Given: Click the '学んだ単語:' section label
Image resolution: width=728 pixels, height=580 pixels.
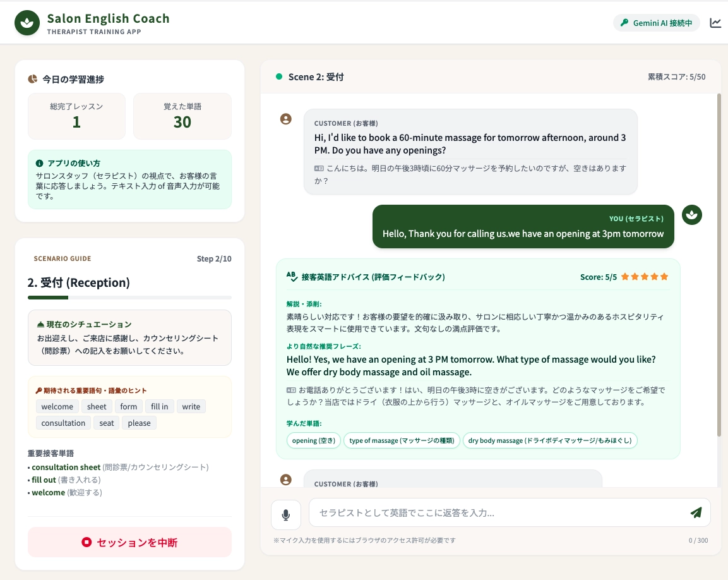Looking at the screenshot, I should pos(304,423).
